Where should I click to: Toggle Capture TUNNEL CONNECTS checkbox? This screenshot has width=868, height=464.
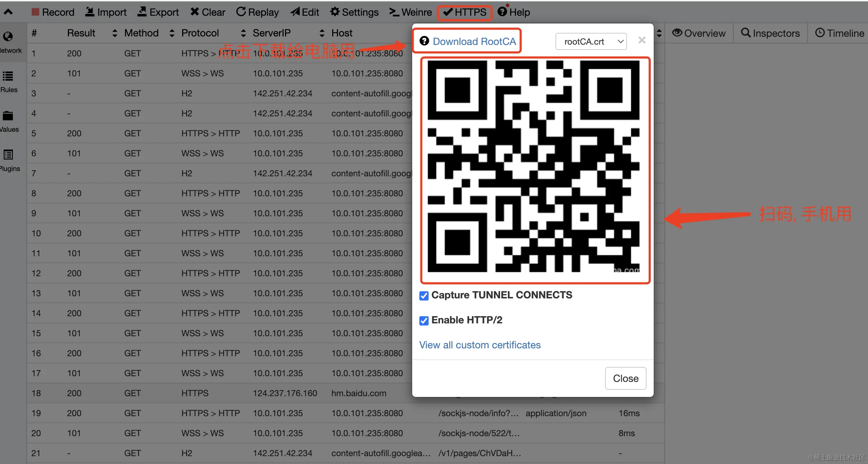pos(424,296)
